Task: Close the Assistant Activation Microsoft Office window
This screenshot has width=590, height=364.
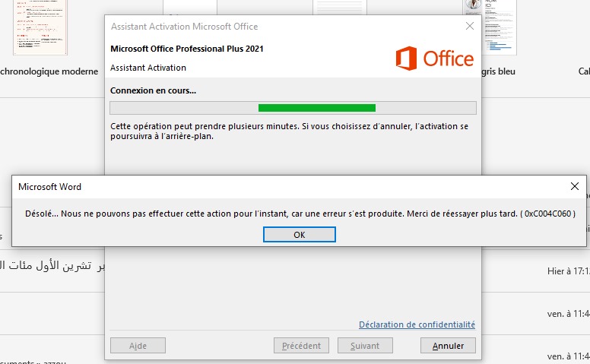Action: click(469, 26)
